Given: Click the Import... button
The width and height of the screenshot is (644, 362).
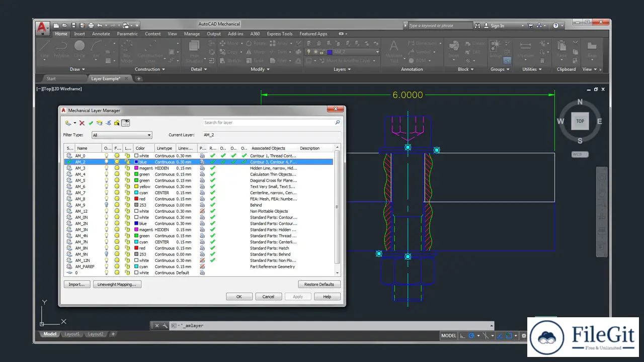Looking at the screenshot, I should coord(77,285).
